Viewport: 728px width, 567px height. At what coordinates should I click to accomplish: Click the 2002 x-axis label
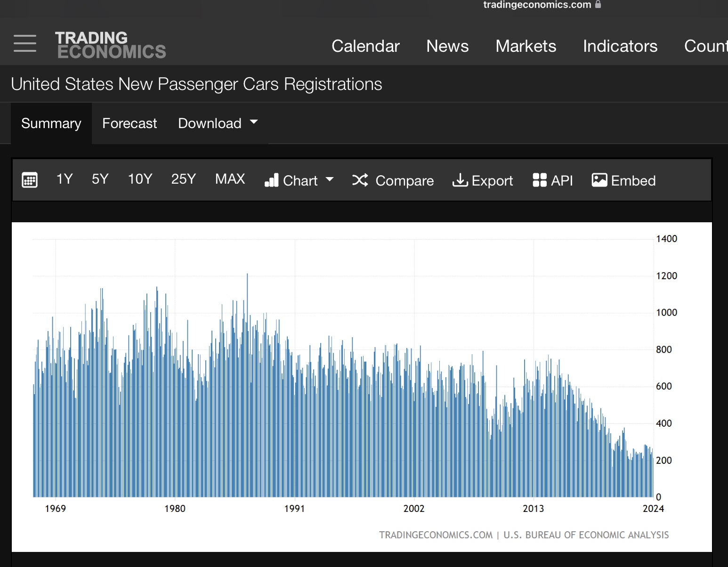pos(414,509)
